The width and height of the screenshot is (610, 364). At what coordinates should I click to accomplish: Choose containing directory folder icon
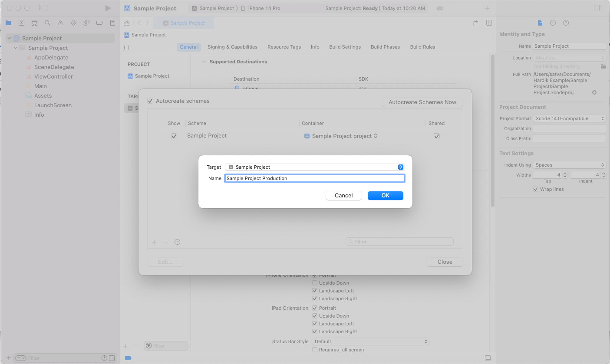(603, 66)
